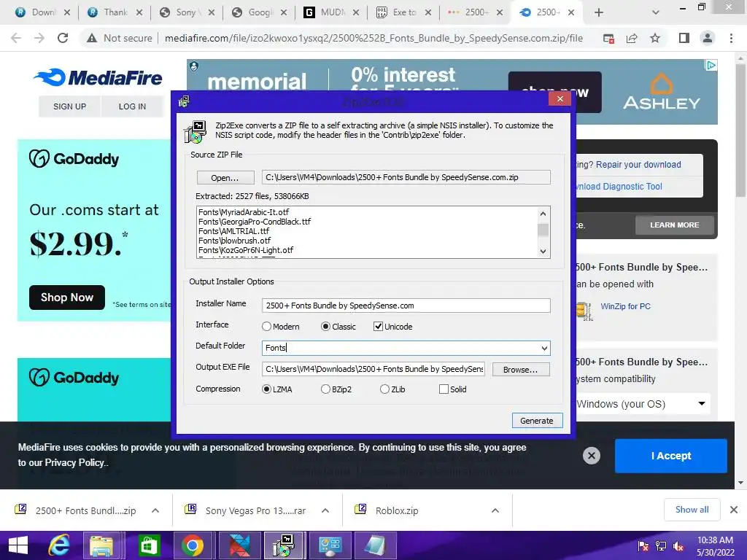747x560 pixels.
Task: Click the extracted file list down arrow
Action: pos(543,252)
